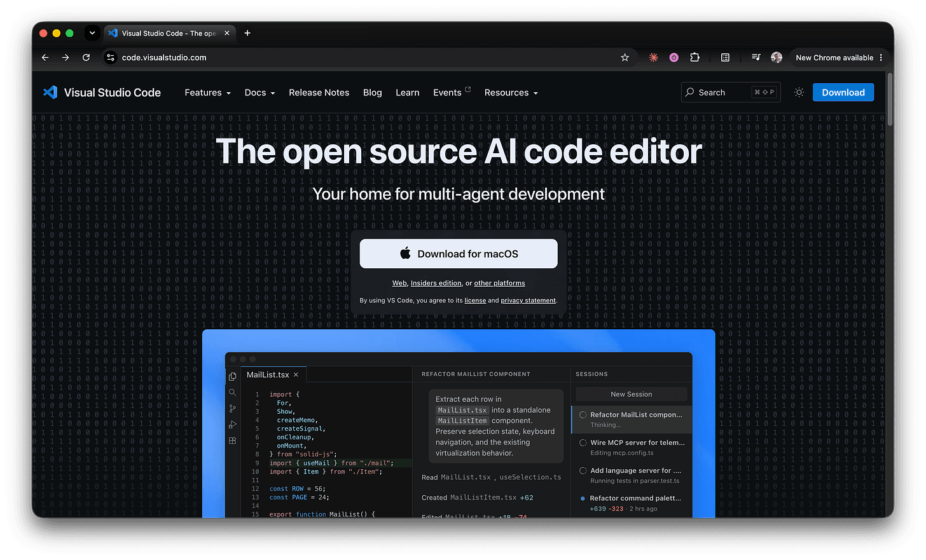
Task: Click the Visual Studio Code logo icon
Action: pyautogui.click(x=50, y=92)
